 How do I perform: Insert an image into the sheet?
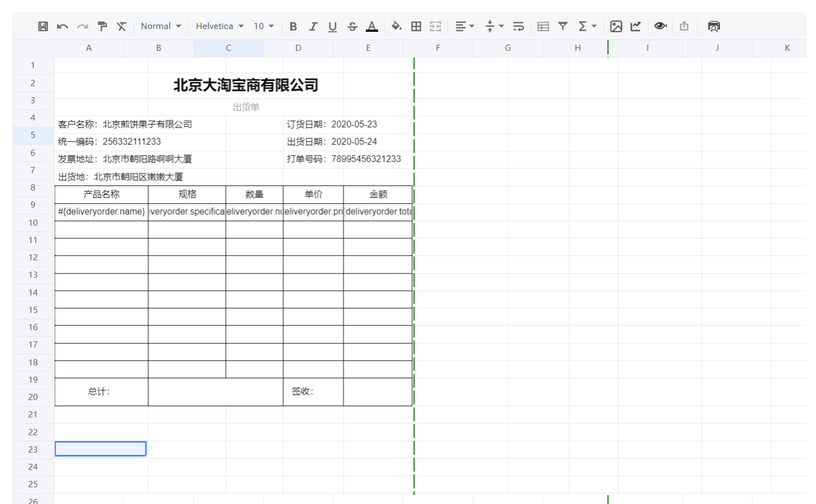point(616,26)
